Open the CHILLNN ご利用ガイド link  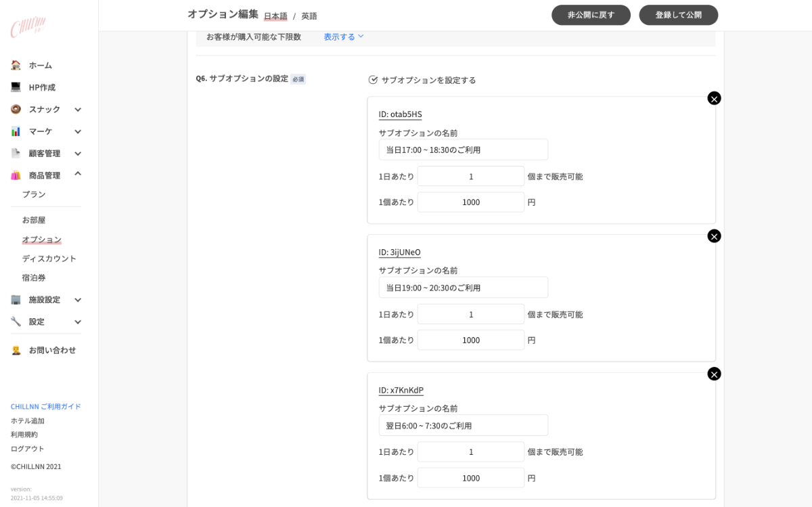click(45, 407)
